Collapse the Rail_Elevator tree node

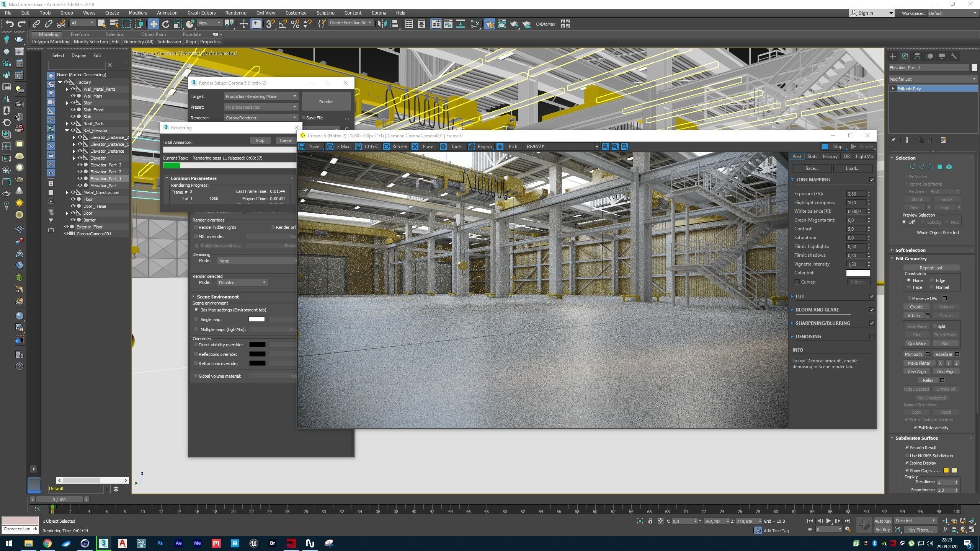coord(67,130)
